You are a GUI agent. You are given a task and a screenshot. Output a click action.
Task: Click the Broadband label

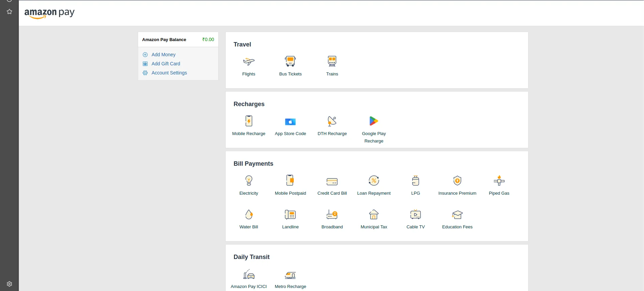coord(332,227)
